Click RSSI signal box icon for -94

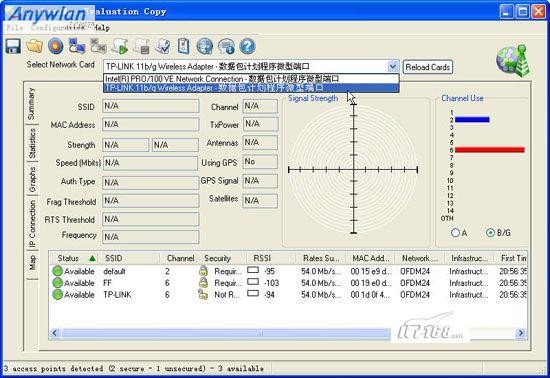pyautogui.click(x=253, y=293)
